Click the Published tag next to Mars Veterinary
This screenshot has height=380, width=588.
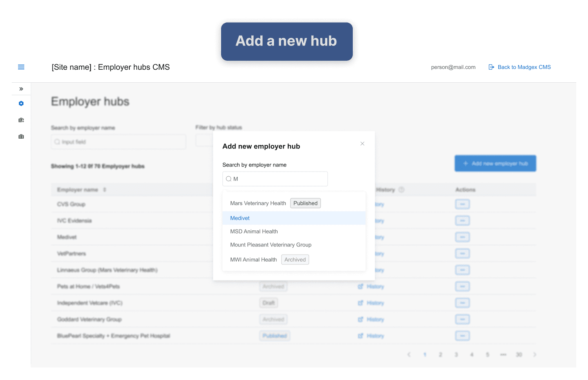(305, 203)
